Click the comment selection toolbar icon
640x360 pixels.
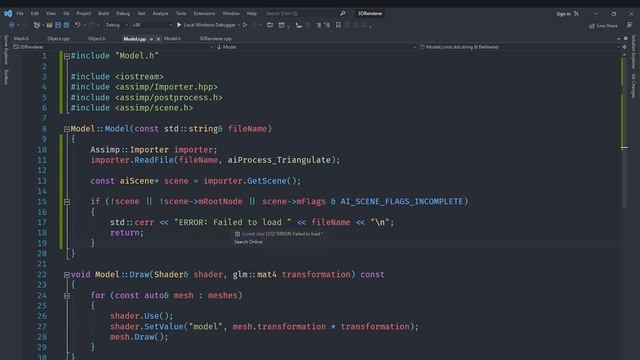[318, 25]
